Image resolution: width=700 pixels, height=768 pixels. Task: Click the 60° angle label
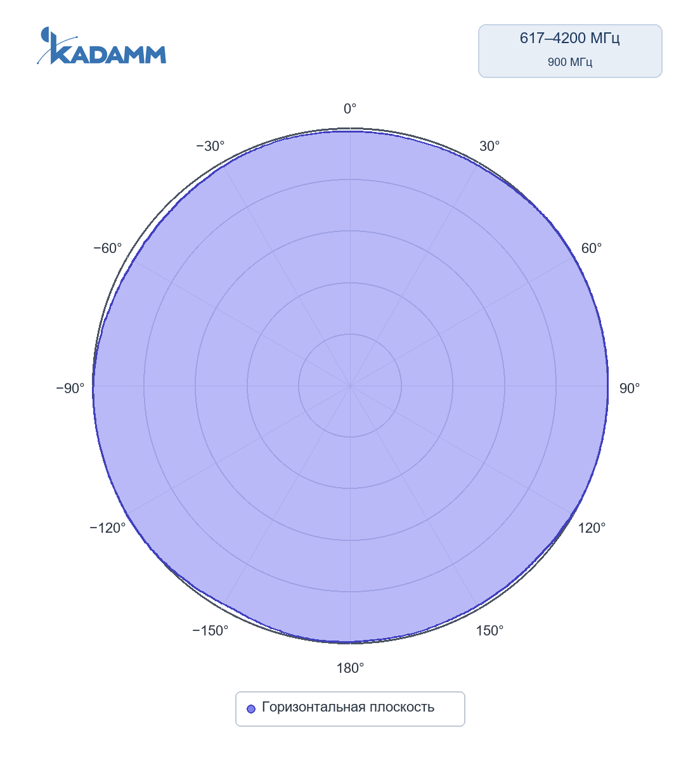[x=592, y=249]
